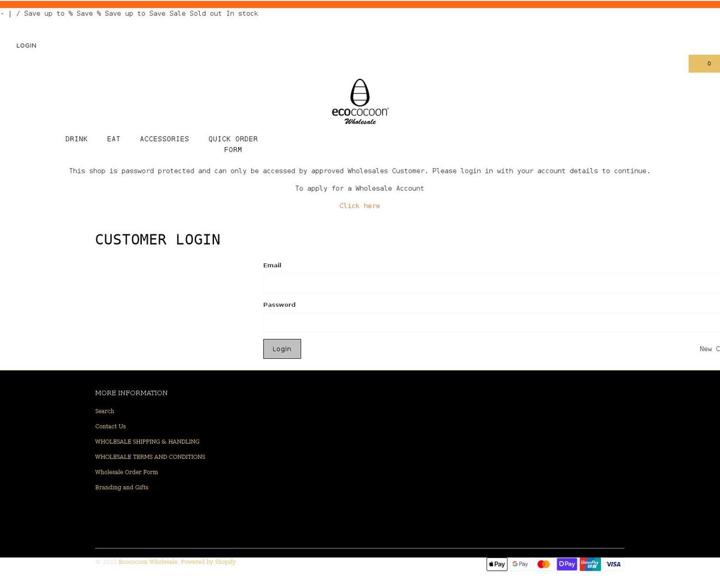Open Wholesale Order Form footer link

click(x=126, y=472)
